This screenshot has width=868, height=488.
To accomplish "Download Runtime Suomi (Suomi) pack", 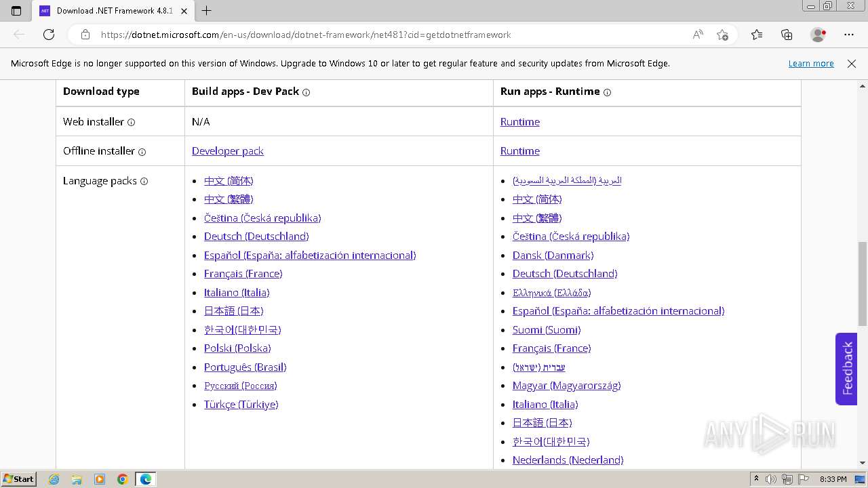I will (547, 330).
